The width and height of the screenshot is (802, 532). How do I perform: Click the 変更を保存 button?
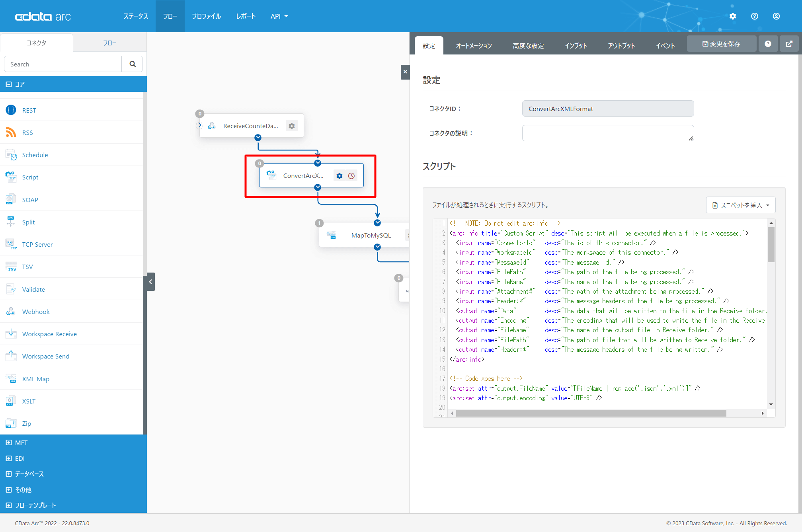(721, 44)
